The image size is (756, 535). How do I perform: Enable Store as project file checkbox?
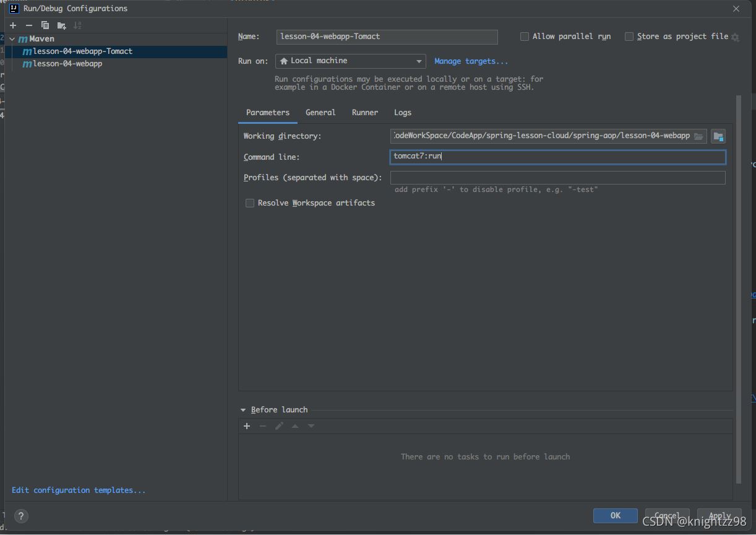click(629, 37)
